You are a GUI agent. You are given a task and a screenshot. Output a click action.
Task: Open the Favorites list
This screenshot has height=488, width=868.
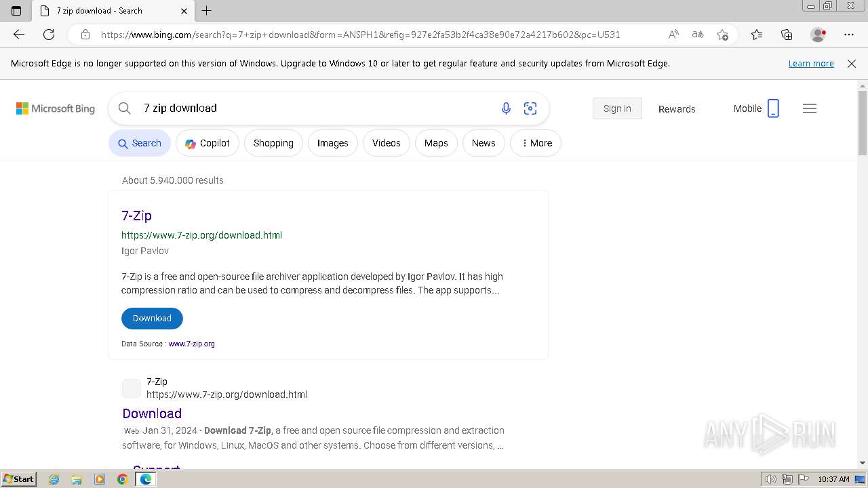757,35
